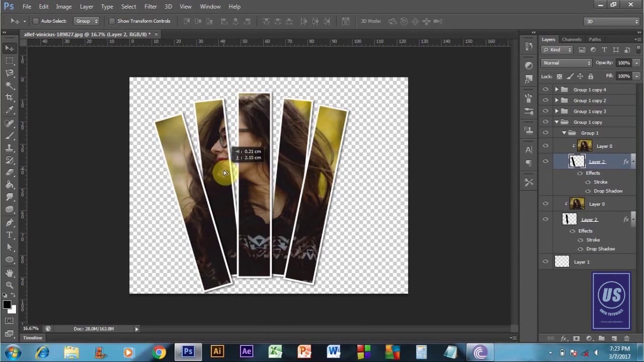The height and width of the screenshot is (362, 644).
Task: Open the Character panel icon
Action: coord(528,149)
